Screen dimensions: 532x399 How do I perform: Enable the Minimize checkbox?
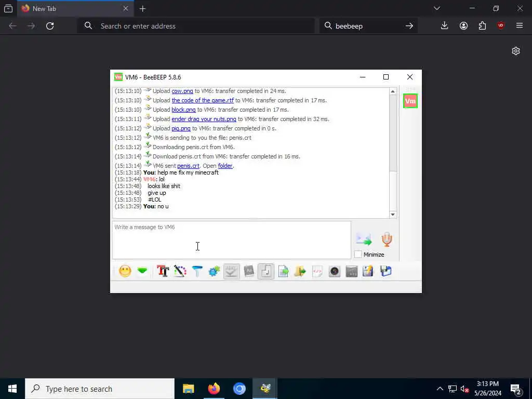click(x=358, y=255)
